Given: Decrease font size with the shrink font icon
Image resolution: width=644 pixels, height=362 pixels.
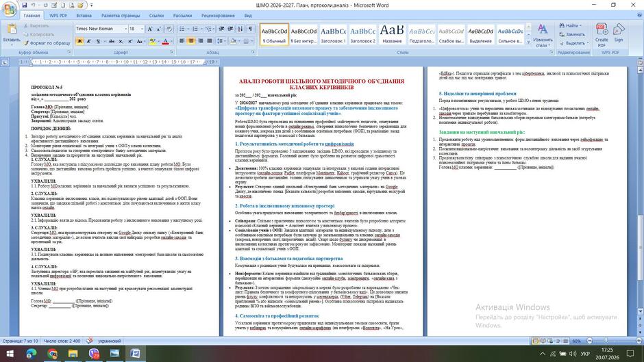Looking at the screenshot, I should pyautogui.click(x=159, y=29).
